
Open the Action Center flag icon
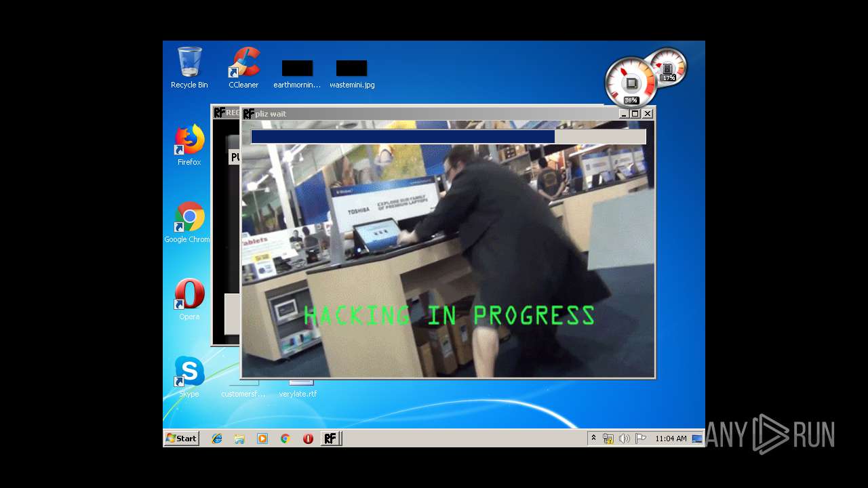pyautogui.click(x=640, y=439)
